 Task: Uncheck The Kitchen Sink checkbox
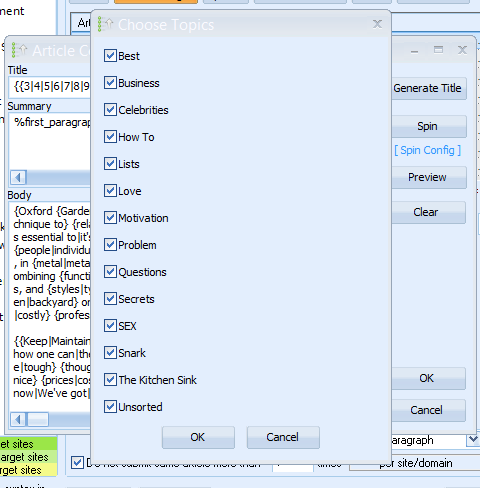[x=110, y=380]
